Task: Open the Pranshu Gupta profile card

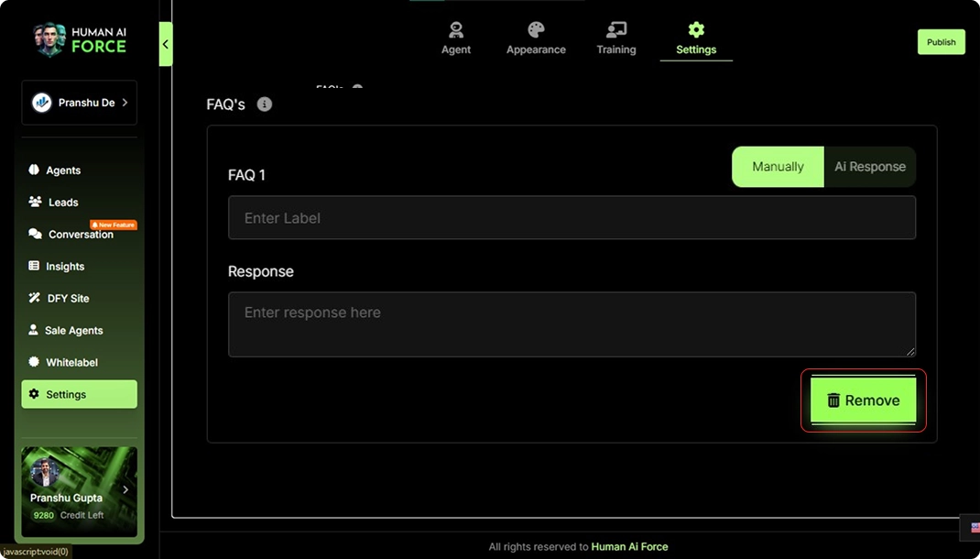Action: pyautogui.click(x=80, y=491)
